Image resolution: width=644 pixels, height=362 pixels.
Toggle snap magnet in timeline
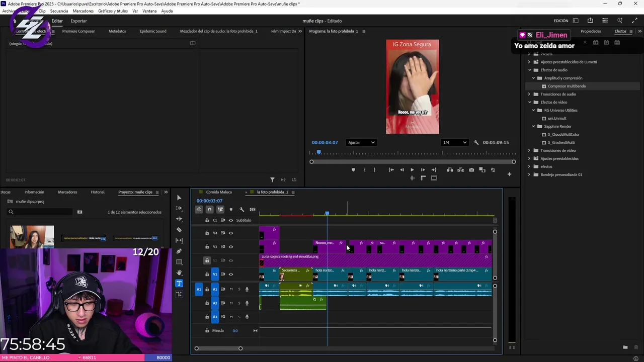209,210
